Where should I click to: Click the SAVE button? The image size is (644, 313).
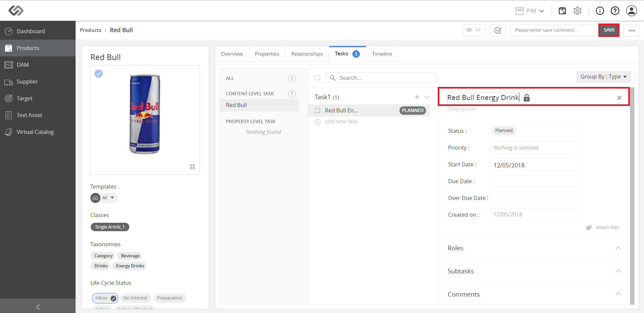[x=609, y=30]
